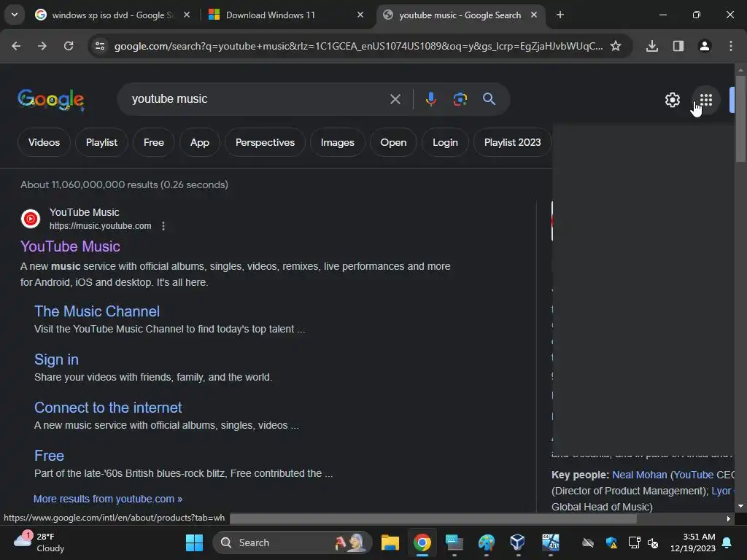This screenshot has width=747, height=560.
Task: Search by image with Google Lens icon
Action: (460, 99)
